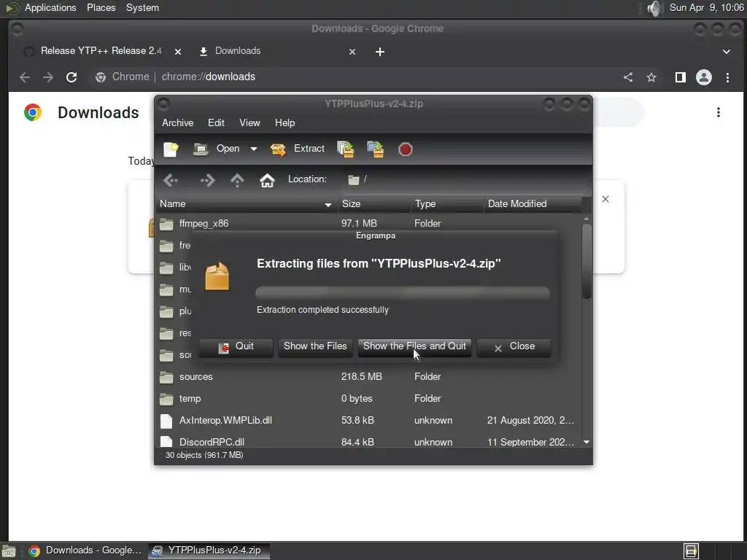The width and height of the screenshot is (747, 560).
Task: Click the red Stop operation icon
Action: (x=406, y=149)
